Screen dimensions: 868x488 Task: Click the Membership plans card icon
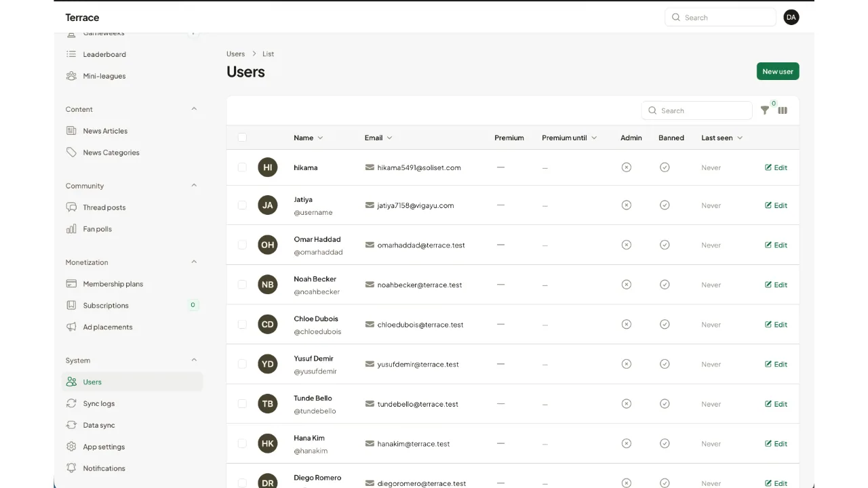pyautogui.click(x=71, y=284)
